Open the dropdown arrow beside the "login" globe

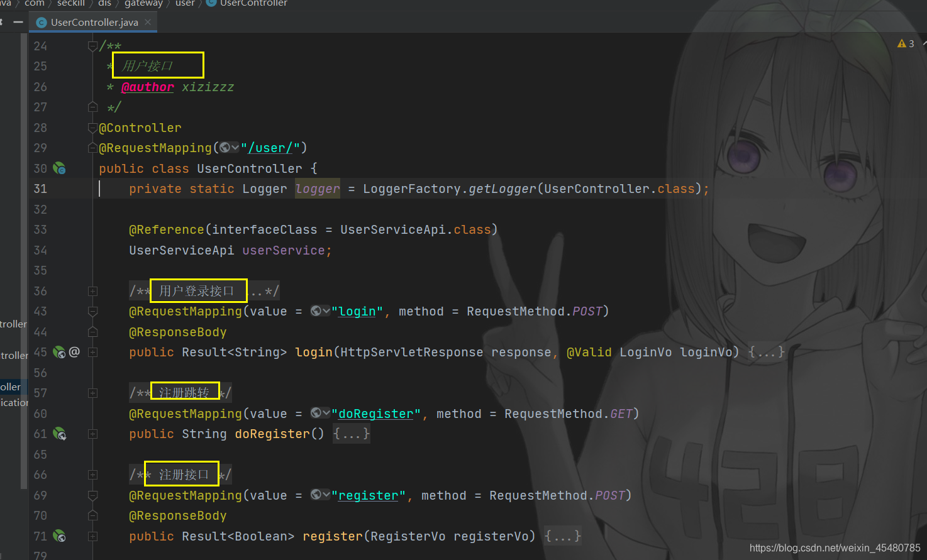point(326,311)
